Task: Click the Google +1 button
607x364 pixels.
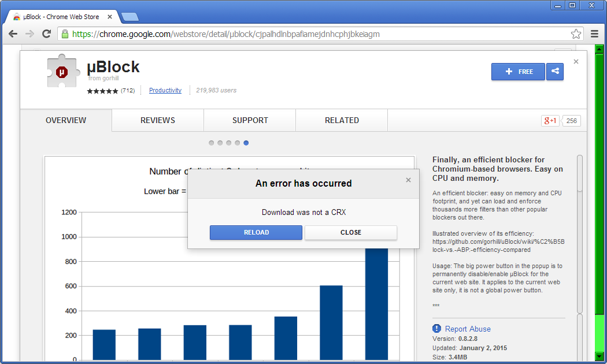Action: [x=550, y=121]
